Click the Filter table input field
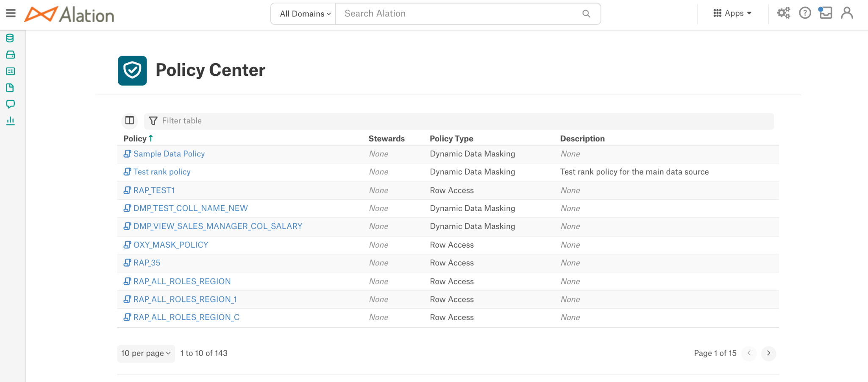Viewport: 868px width, 382px height. click(459, 121)
